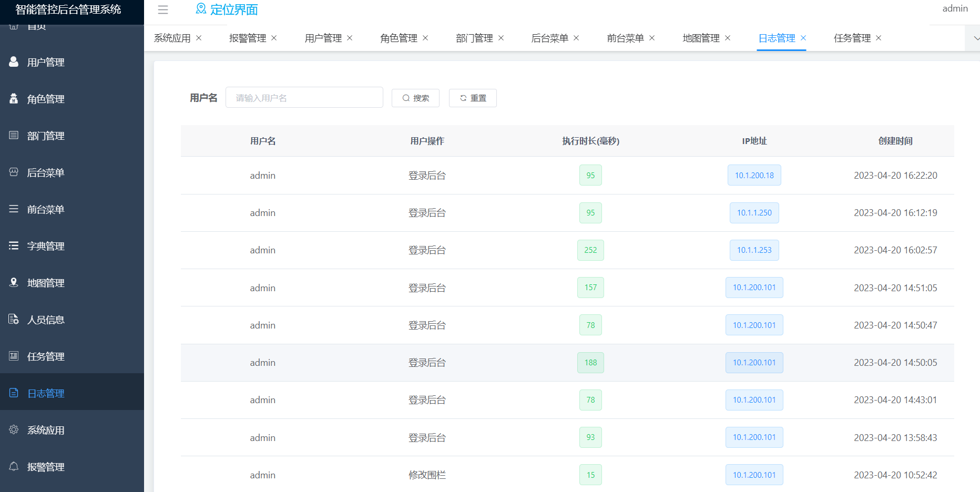Select 后台菜单 in the sidebar

tap(46, 172)
